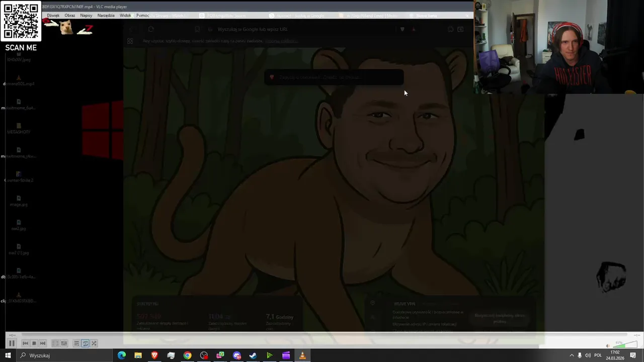The width and height of the screenshot is (644, 362).
Task: Open Brave browser from the taskbar
Action: pos(154,355)
